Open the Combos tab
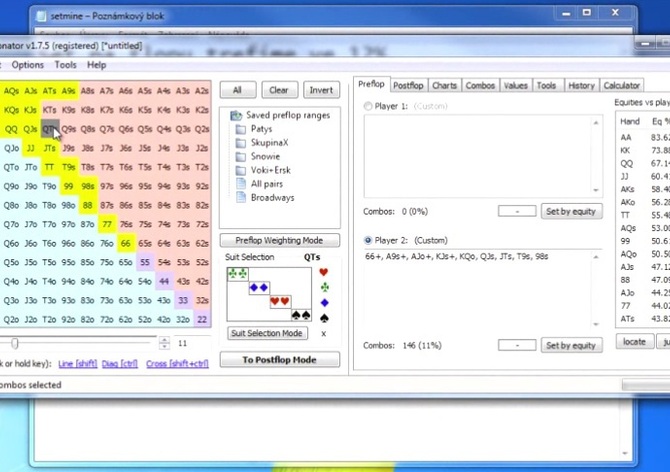Image resolution: width=670 pixels, height=472 pixels. (480, 85)
